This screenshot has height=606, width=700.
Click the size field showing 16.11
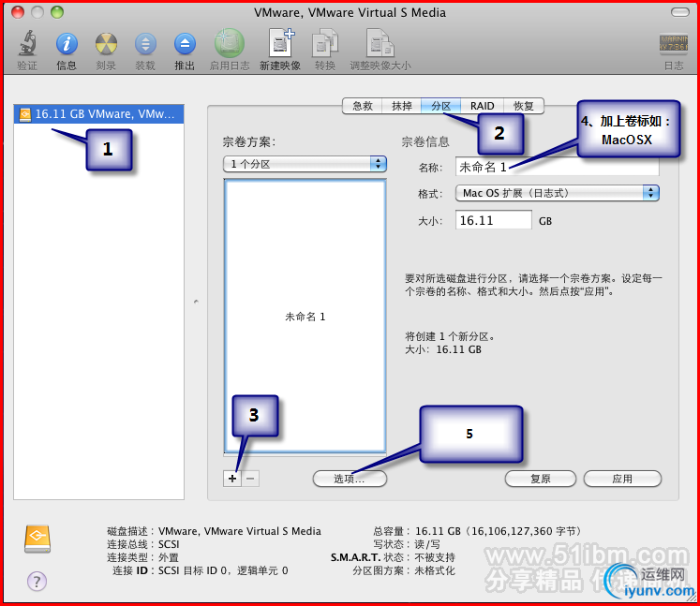pyautogui.click(x=493, y=220)
